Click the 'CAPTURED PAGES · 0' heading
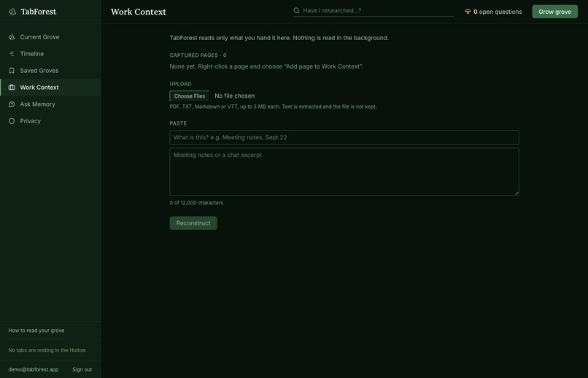The image size is (588, 378). (198, 55)
